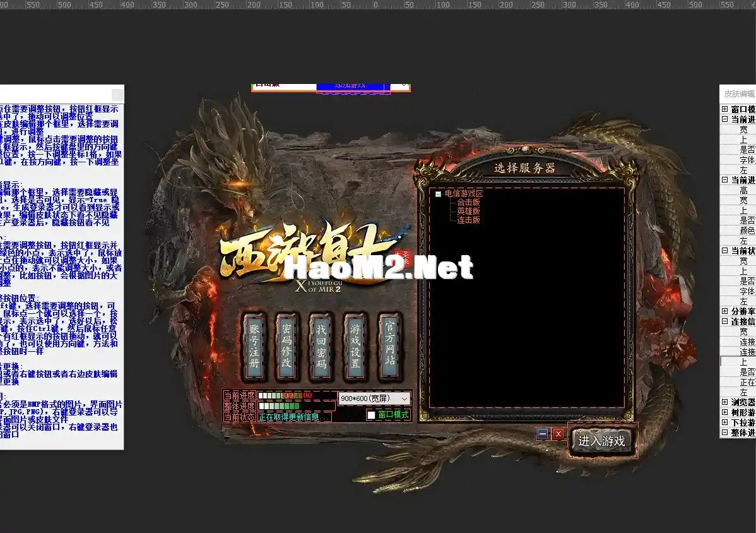Visit the 官方网站 official website button
The height and width of the screenshot is (533, 756).
(x=389, y=347)
